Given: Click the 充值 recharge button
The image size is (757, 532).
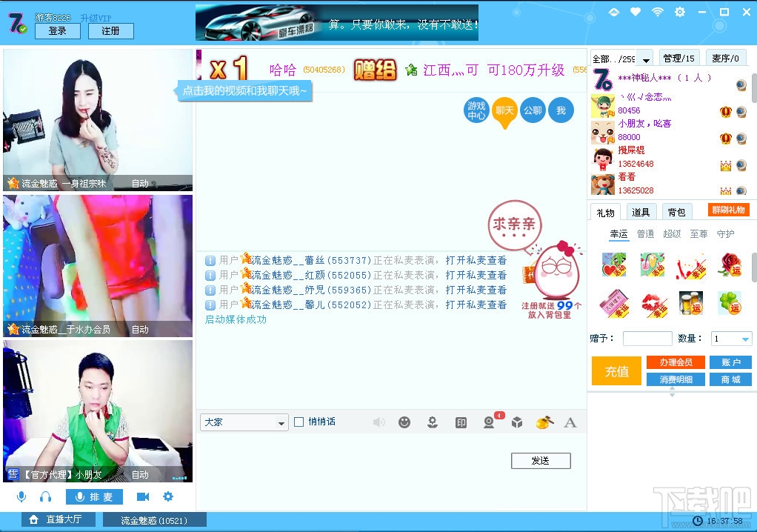Looking at the screenshot, I should pos(616,372).
